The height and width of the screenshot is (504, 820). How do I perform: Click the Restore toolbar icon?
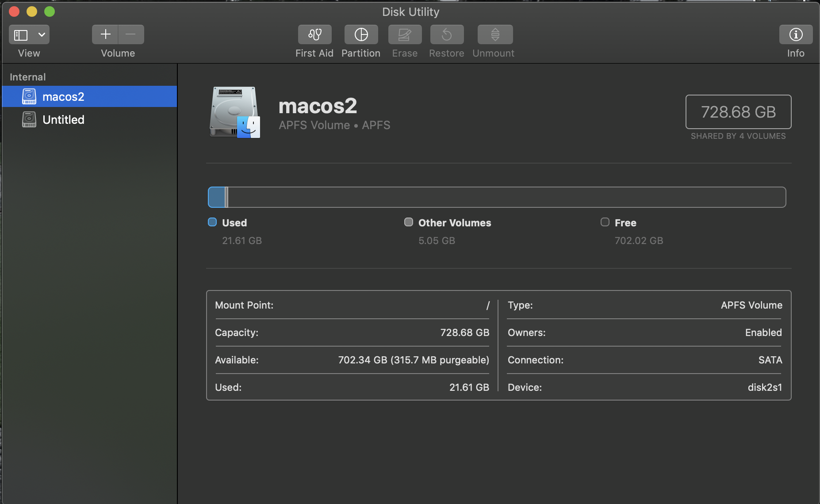[x=447, y=34]
